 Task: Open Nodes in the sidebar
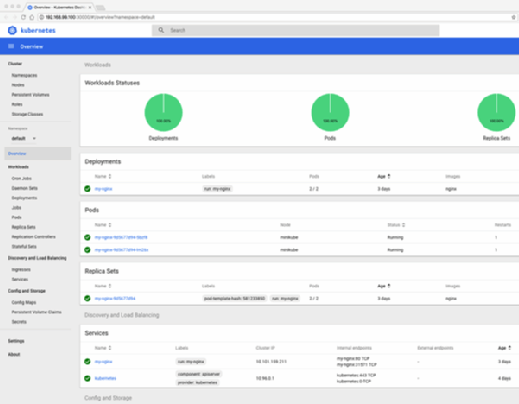18,85
